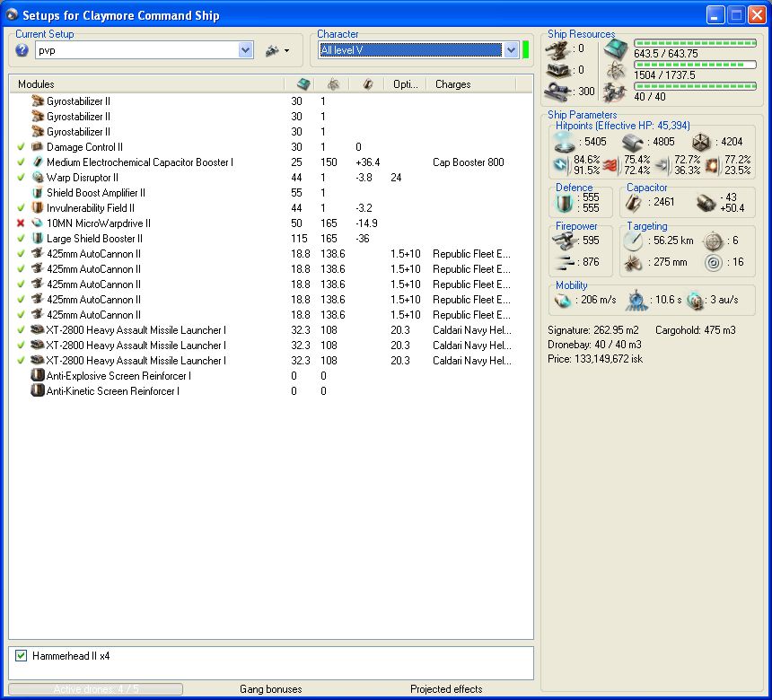This screenshot has height=700, width=772.
Task: Expand the Current Setup pvp dropdown
Action: (246, 49)
